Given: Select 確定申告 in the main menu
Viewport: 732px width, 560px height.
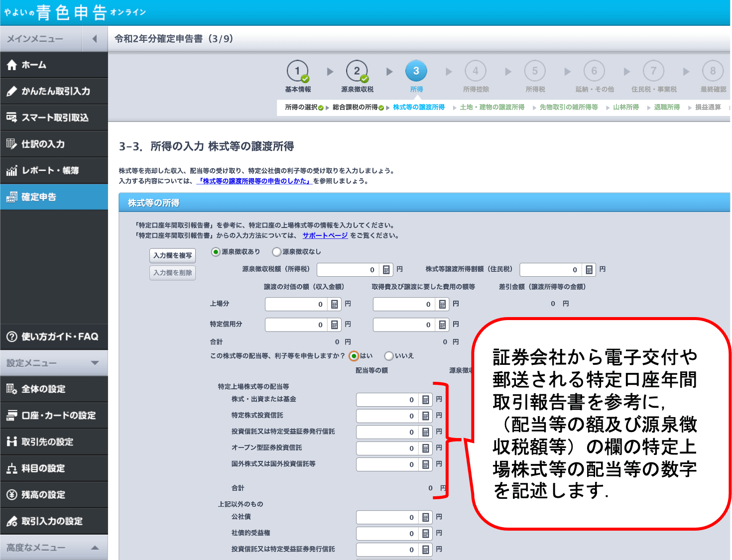Looking at the screenshot, I should tap(54, 197).
